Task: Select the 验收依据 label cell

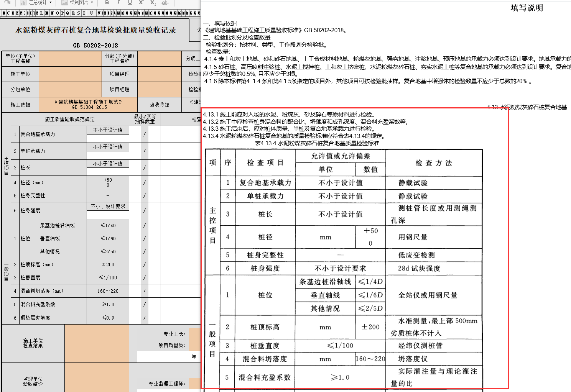Action: click(x=159, y=105)
